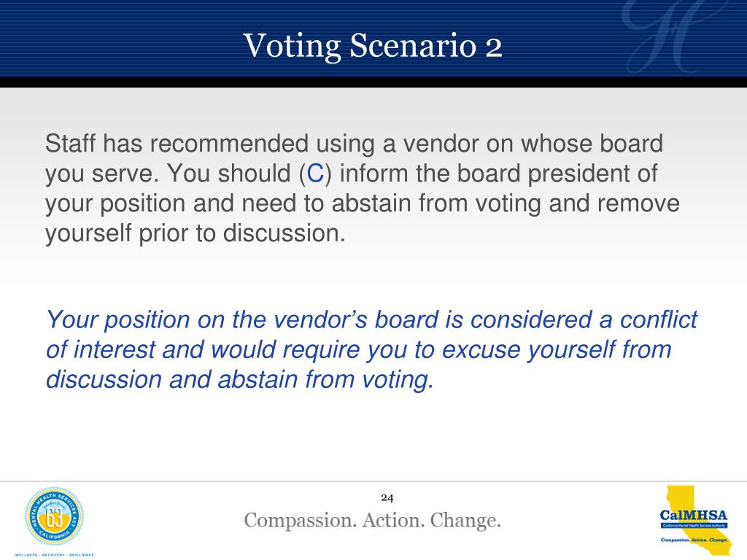Click the Compassion. Action. Change. tagline
Viewport: 747px width, 560px height.
pos(373,521)
